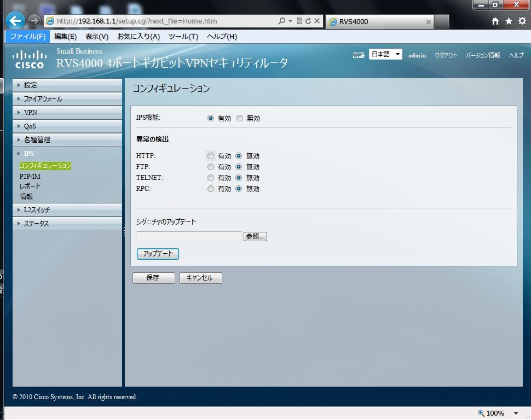Open the 言語 language dropdown

pyautogui.click(x=385, y=55)
